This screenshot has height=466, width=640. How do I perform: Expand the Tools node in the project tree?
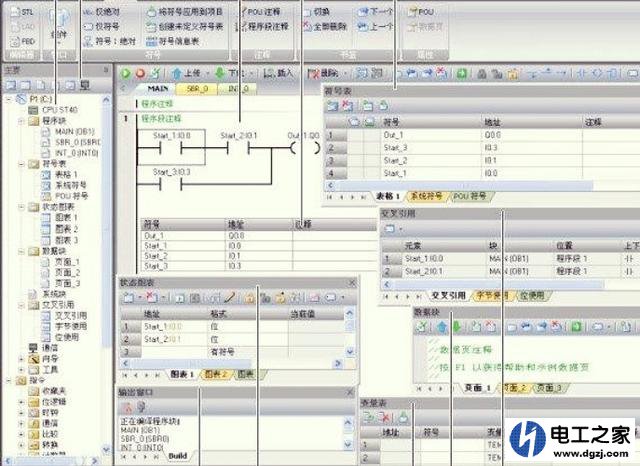coord(22,370)
